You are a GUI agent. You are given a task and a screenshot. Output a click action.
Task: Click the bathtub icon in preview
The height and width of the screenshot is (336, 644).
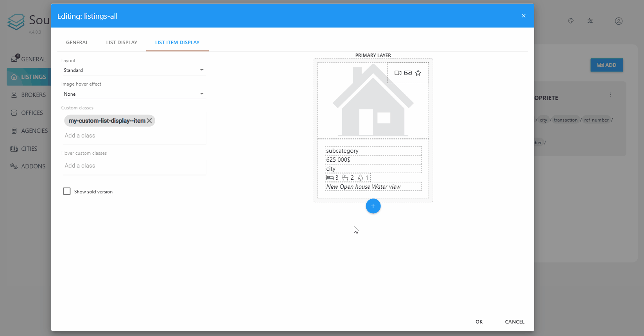pos(345,178)
